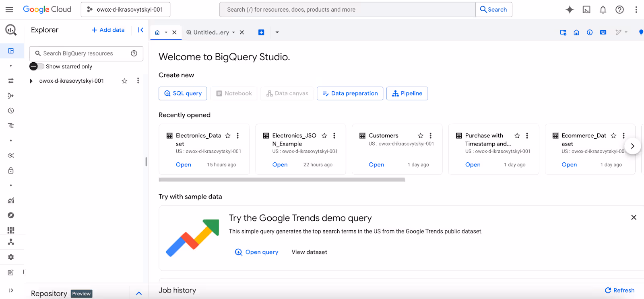
Task: Click Add data in the Explorer
Action: 108,30
